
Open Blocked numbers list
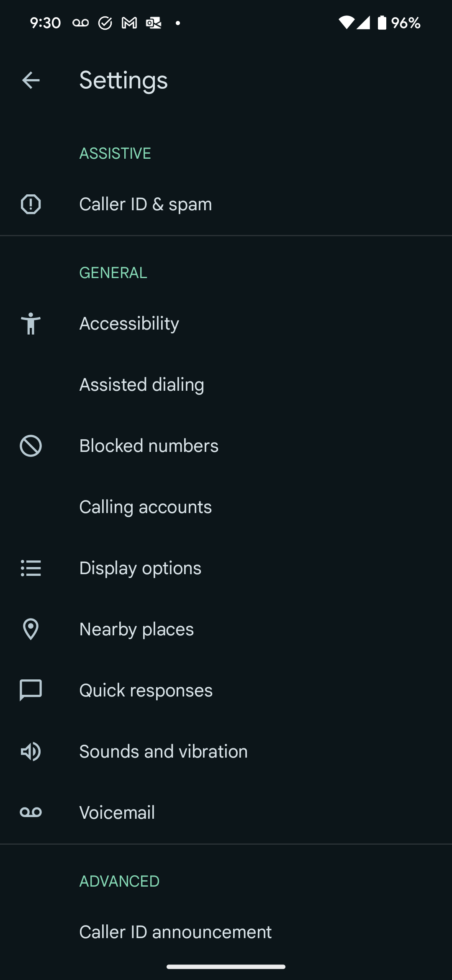[226, 446]
